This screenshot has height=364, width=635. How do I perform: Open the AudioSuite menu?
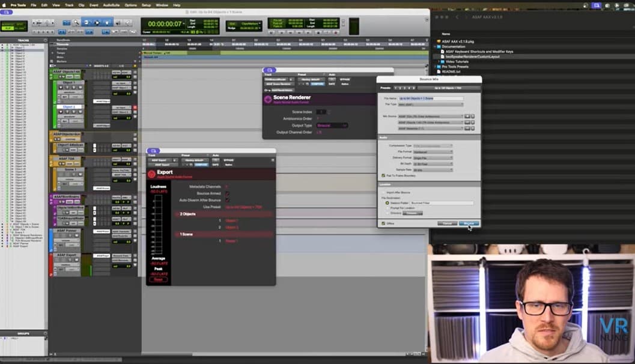111,5
